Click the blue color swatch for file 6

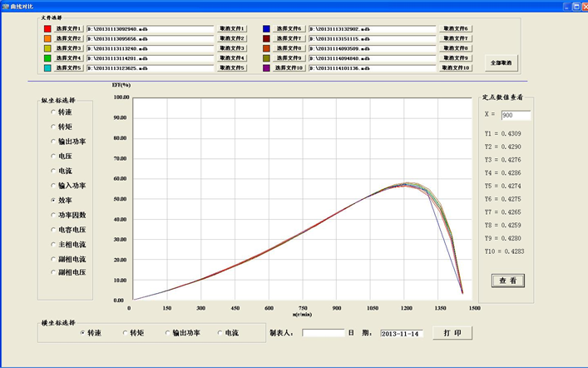pyautogui.click(x=267, y=29)
